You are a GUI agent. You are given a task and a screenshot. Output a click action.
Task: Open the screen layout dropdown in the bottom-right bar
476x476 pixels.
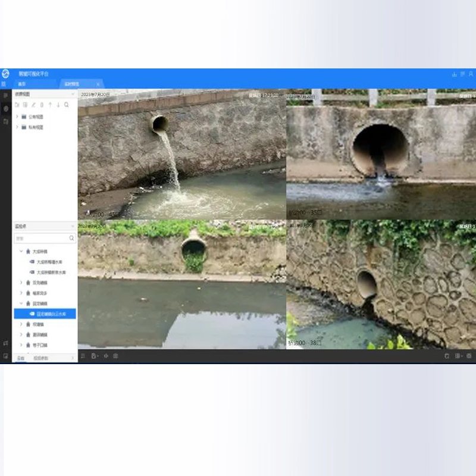[x=459, y=356]
